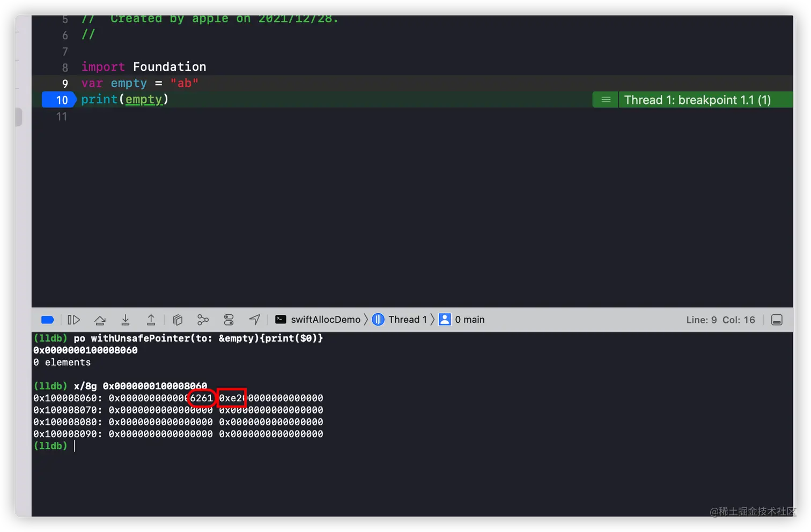Click the Step Over icon
This screenshot has width=811, height=532.
tap(100, 320)
